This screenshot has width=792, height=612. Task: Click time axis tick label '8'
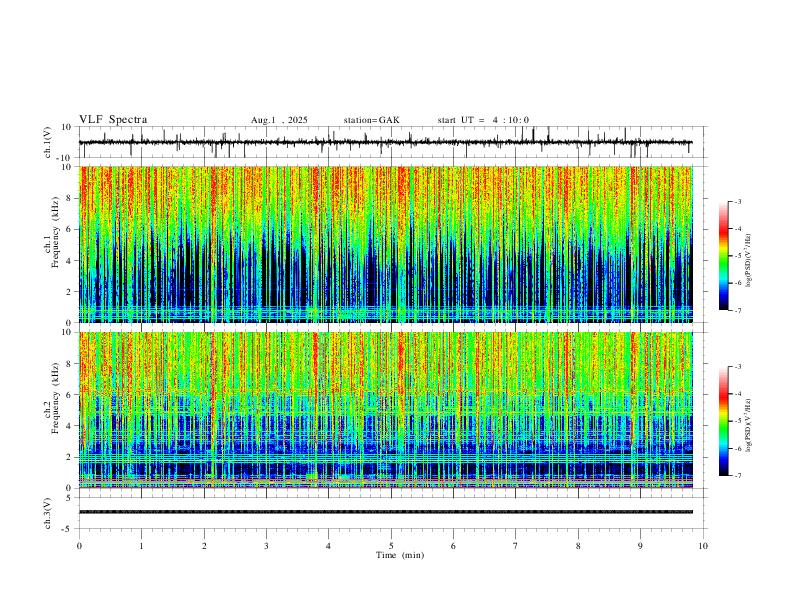[x=578, y=546]
